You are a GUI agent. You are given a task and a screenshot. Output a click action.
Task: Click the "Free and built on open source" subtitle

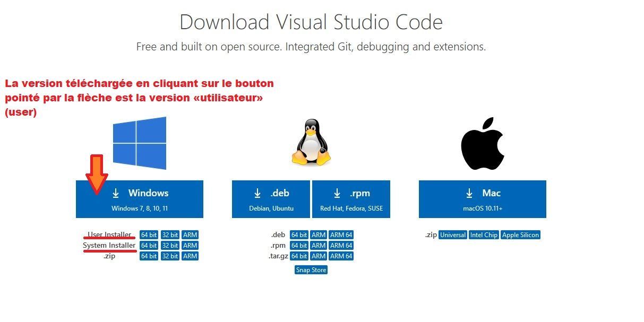click(x=311, y=47)
